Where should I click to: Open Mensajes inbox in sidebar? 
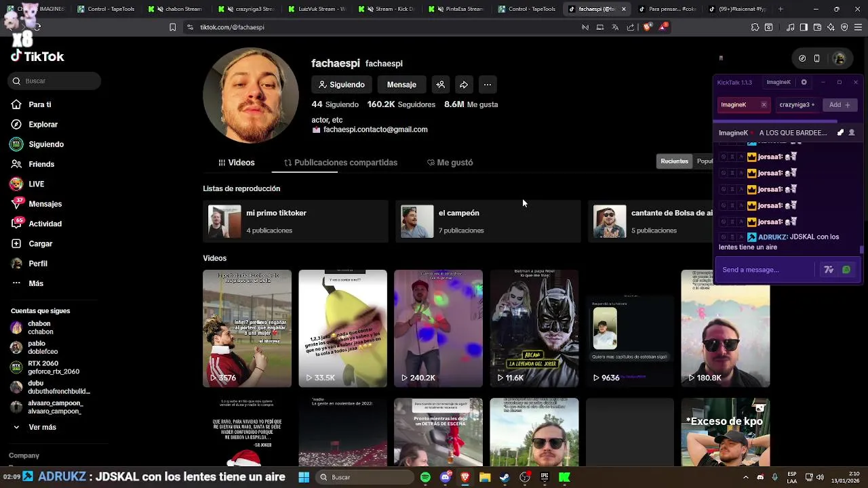coord(45,203)
